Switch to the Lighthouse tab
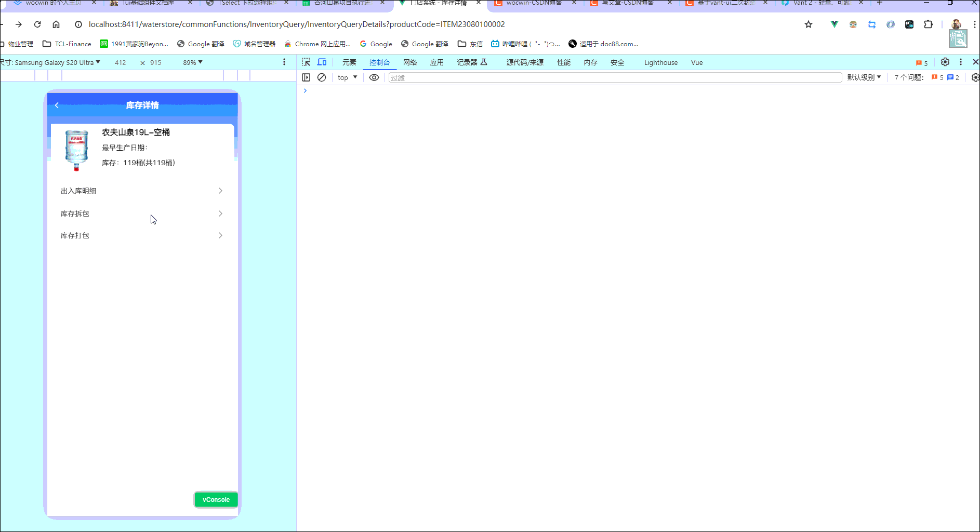Screen dimensions: 980x532 (661, 62)
